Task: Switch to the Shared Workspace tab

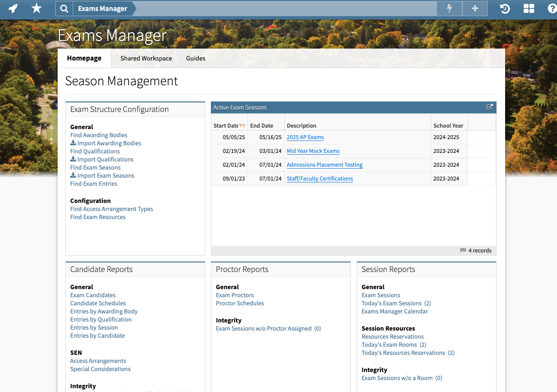Action: coord(146,58)
